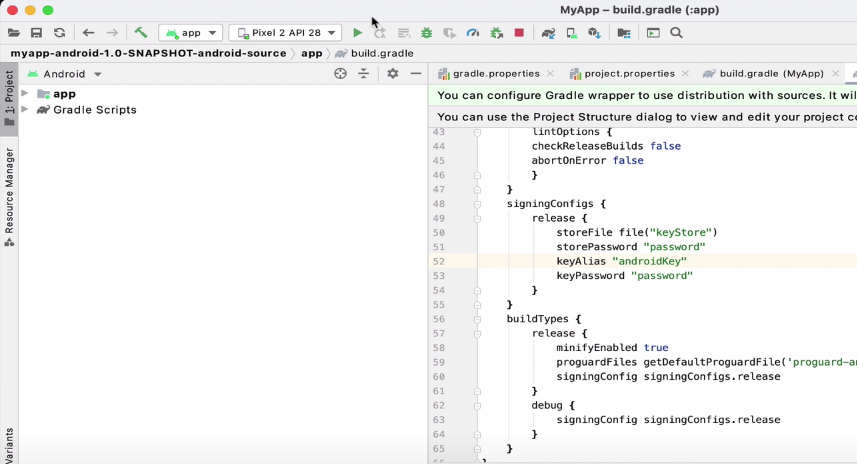The width and height of the screenshot is (857, 464).
Task: Click minifyEnabled true on line 58
Action: tap(612, 348)
